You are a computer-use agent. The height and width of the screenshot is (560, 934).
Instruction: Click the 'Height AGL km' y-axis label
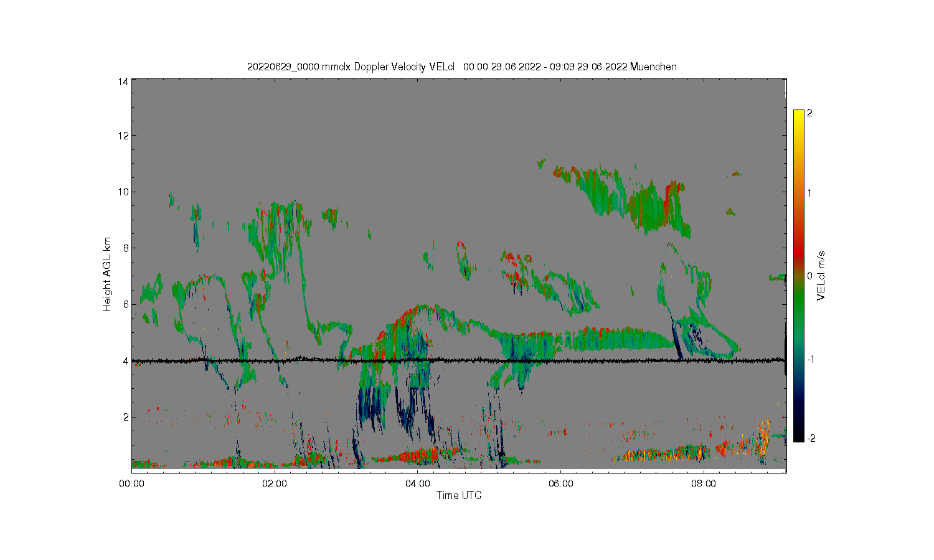click(x=107, y=274)
